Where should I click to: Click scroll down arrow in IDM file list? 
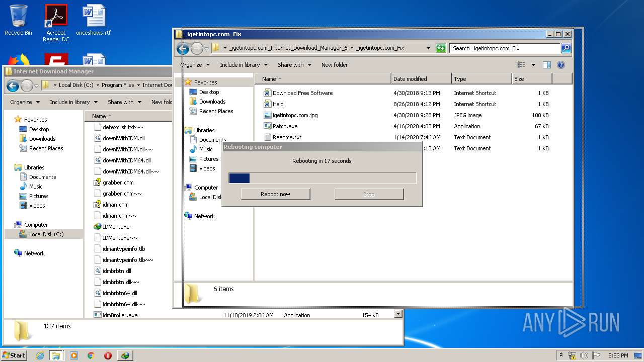tap(398, 314)
